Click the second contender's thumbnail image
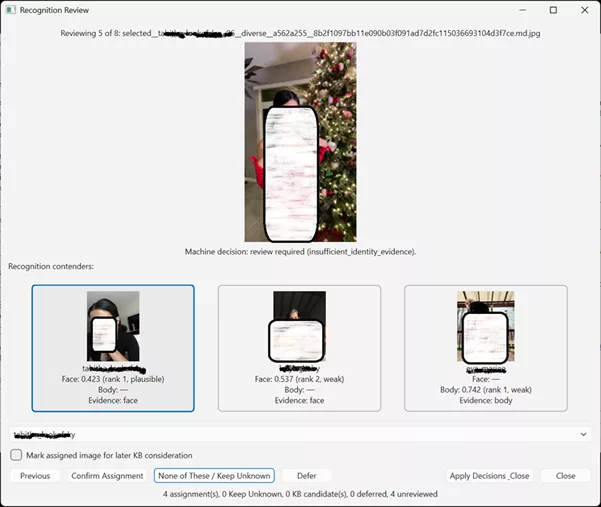 299,326
